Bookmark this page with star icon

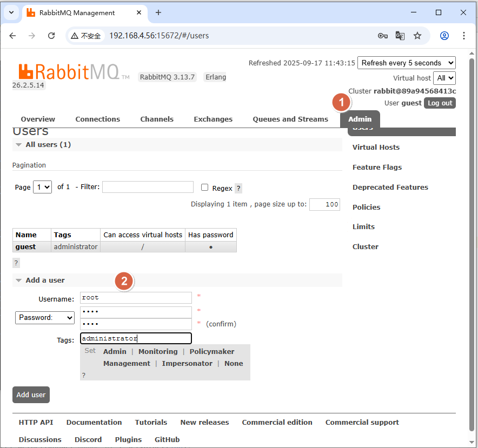(x=417, y=36)
